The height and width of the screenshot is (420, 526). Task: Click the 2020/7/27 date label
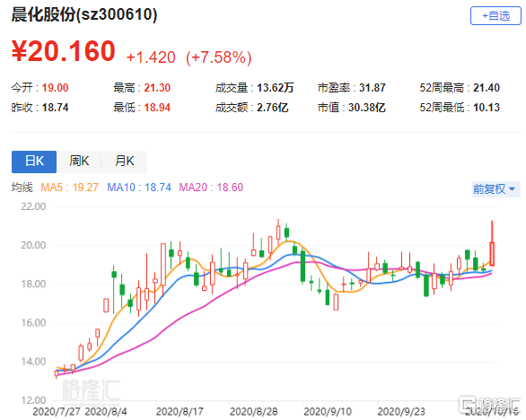57,412
